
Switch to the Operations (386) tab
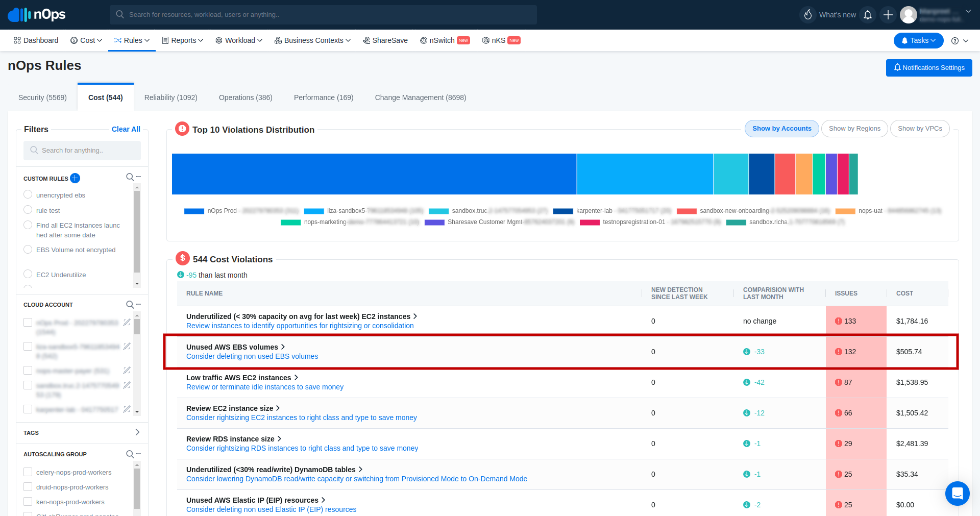246,97
